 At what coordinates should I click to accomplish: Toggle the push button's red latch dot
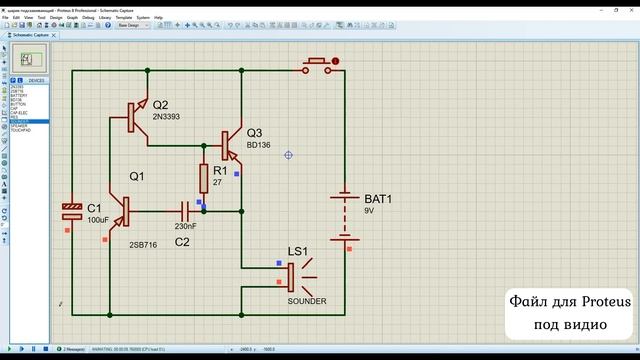[x=336, y=61]
